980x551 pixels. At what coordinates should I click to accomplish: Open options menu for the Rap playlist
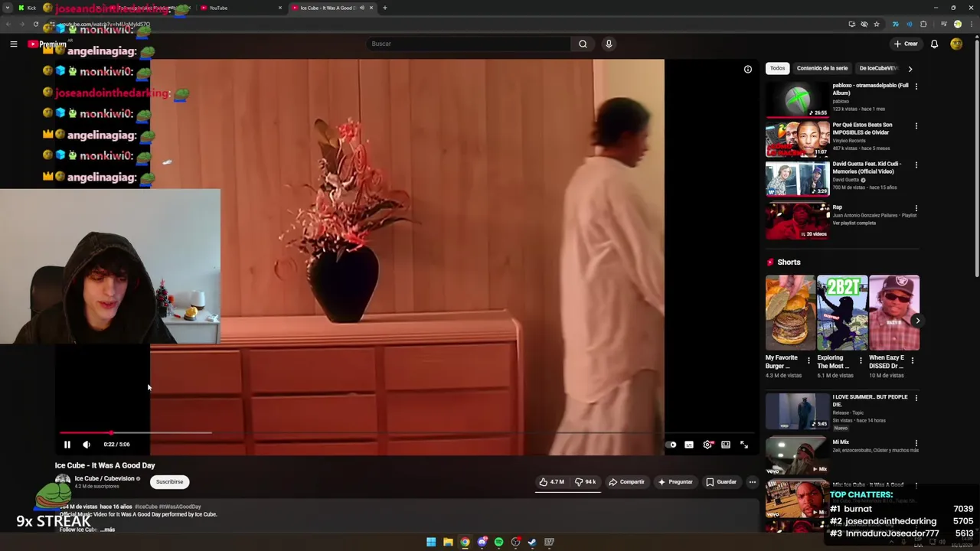(x=916, y=208)
